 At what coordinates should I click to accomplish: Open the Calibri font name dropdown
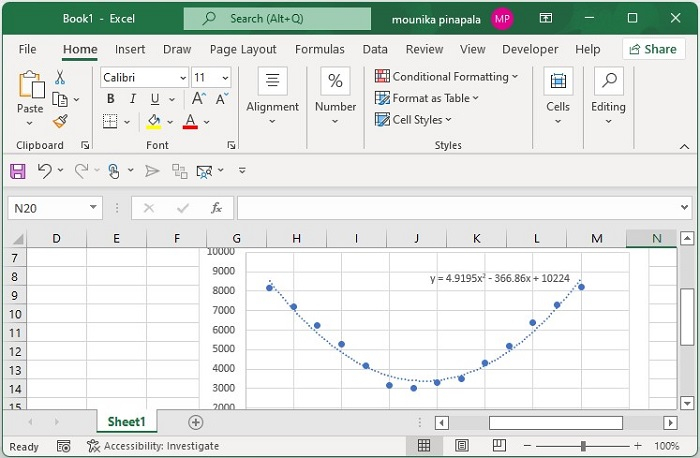[x=182, y=77]
